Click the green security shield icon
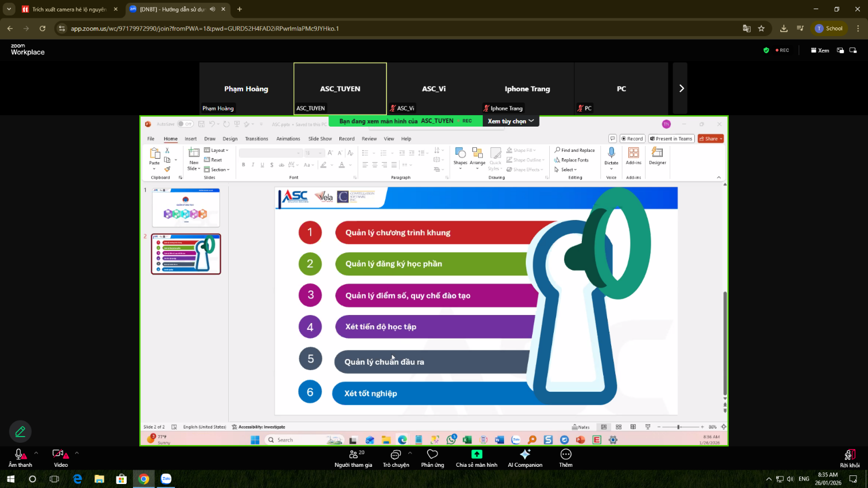 click(x=766, y=50)
